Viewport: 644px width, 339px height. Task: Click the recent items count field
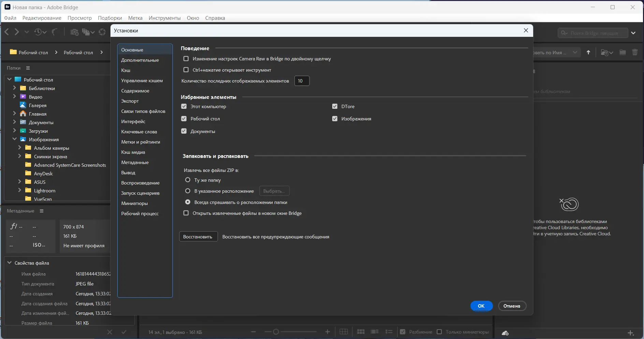pyautogui.click(x=302, y=81)
